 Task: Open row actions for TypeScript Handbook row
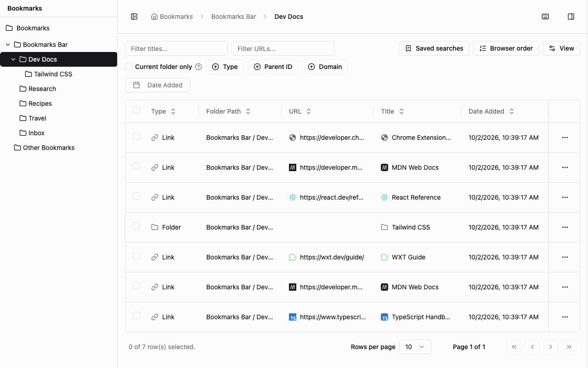565,317
